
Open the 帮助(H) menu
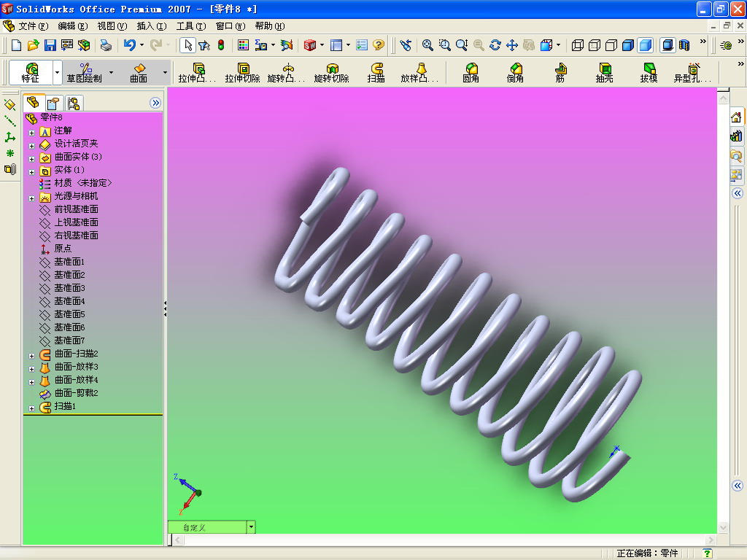[270, 26]
